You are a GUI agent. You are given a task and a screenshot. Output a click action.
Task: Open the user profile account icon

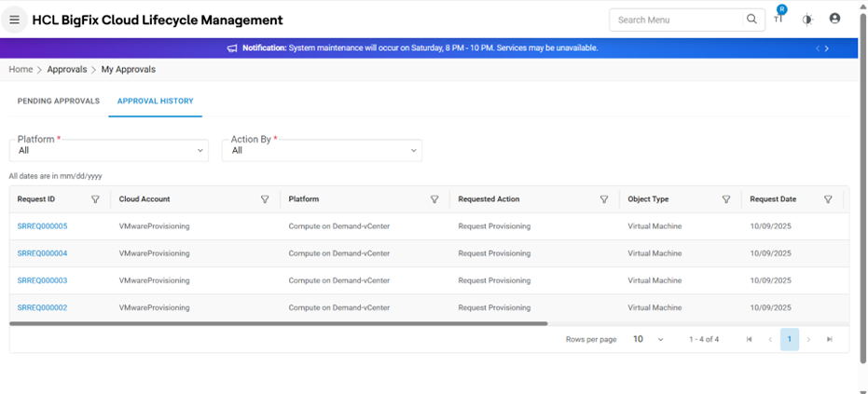834,20
